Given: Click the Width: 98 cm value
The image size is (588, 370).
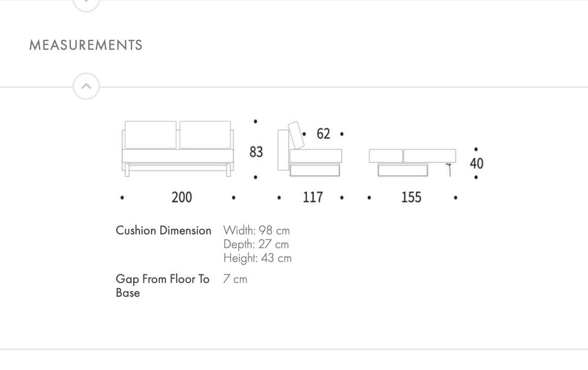Looking at the screenshot, I should pos(257,230).
